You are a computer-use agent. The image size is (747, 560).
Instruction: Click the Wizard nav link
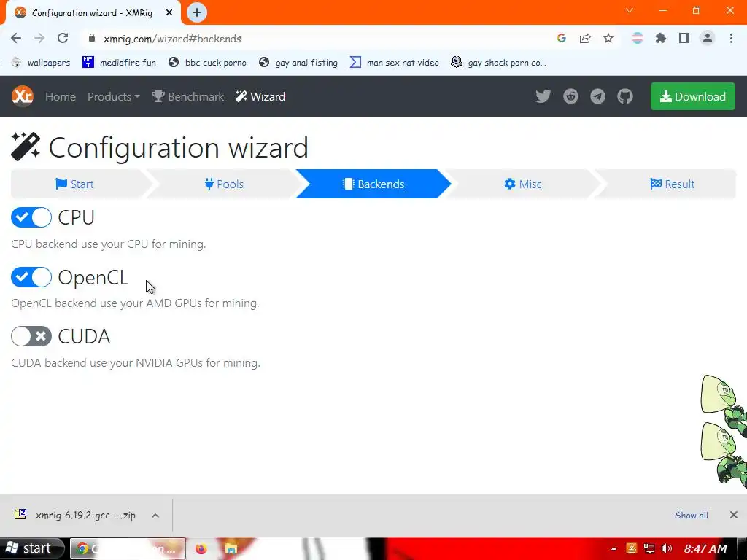[260, 97]
